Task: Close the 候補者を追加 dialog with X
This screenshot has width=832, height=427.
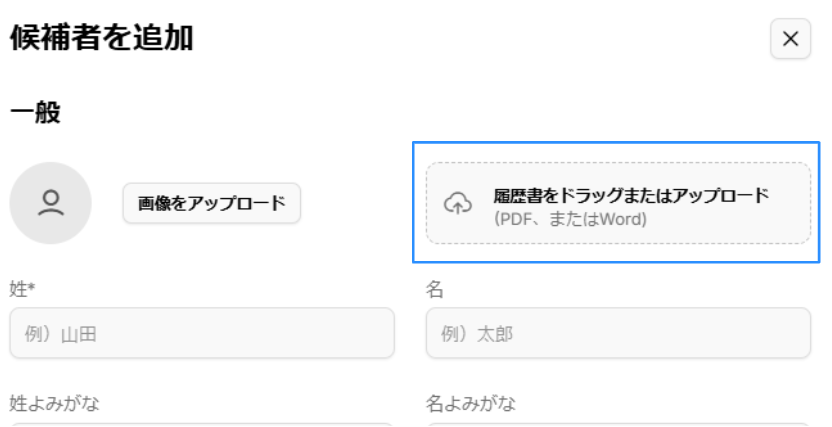Action: (x=790, y=39)
